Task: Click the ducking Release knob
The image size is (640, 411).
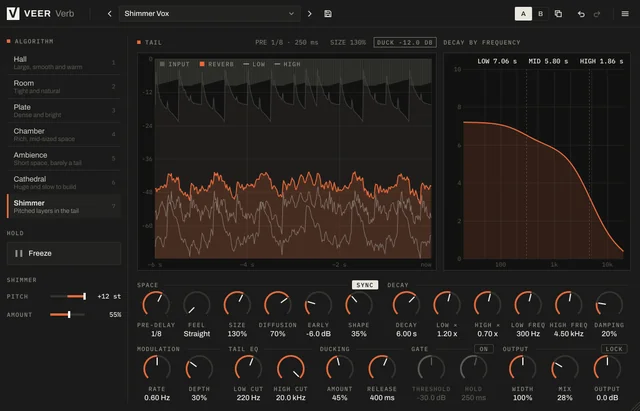Action: (x=382, y=368)
